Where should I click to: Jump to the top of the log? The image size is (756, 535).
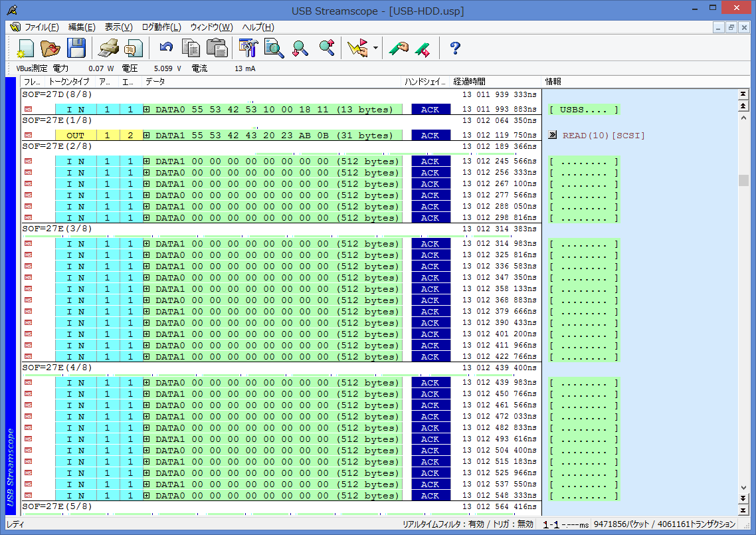pyautogui.click(x=743, y=94)
